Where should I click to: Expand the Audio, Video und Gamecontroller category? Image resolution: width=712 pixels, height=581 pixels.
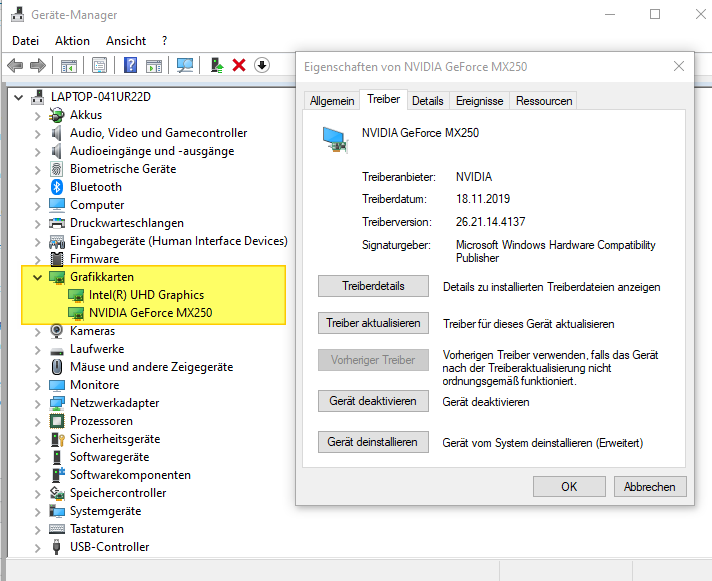point(37,134)
